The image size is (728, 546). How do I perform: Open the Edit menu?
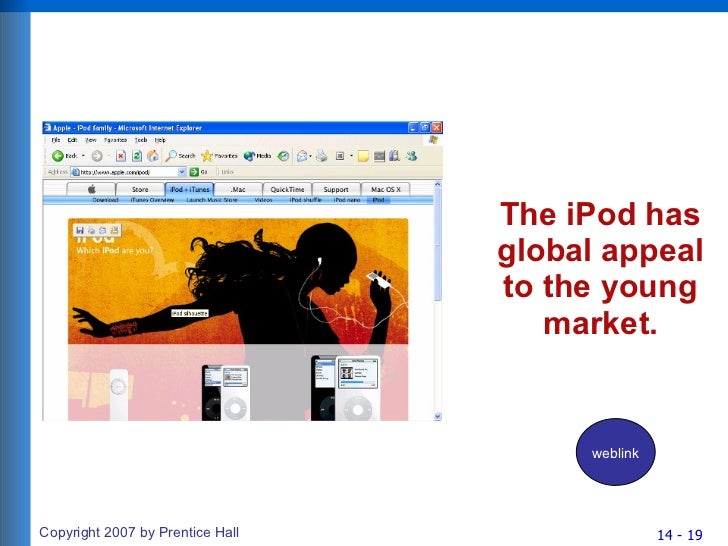coord(72,140)
